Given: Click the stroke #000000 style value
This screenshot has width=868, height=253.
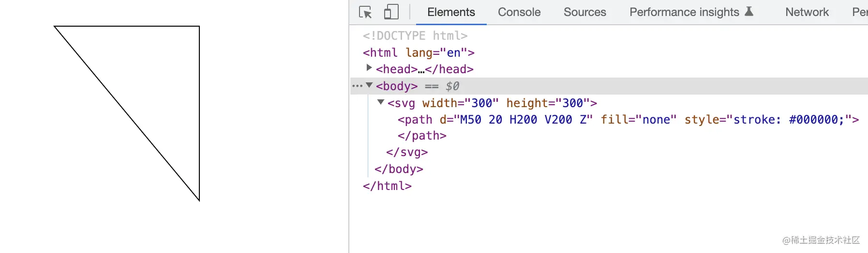Looking at the screenshot, I should coord(789,120).
